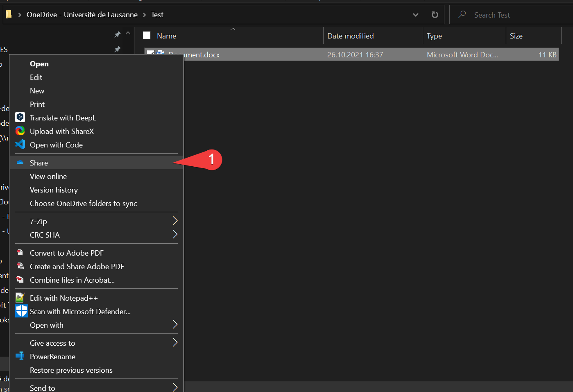The width and height of the screenshot is (573, 392).
Task: Uncheck the Document.docx file checkbox
Action: [x=150, y=54]
